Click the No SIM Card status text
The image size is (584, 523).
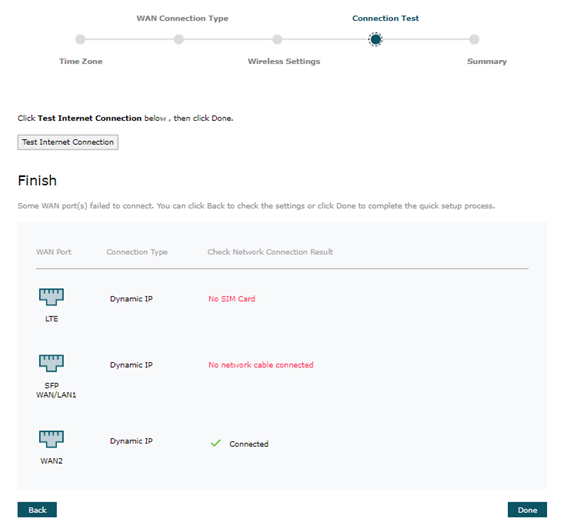click(232, 299)
